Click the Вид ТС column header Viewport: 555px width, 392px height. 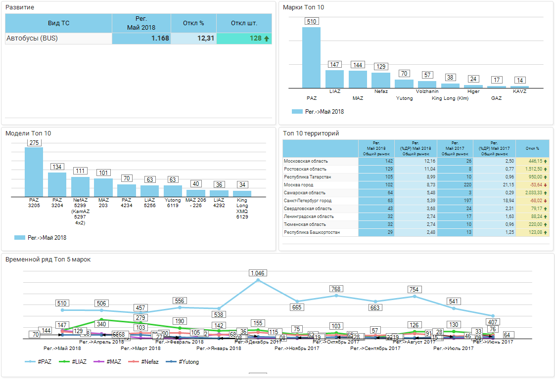pos(58,23)
